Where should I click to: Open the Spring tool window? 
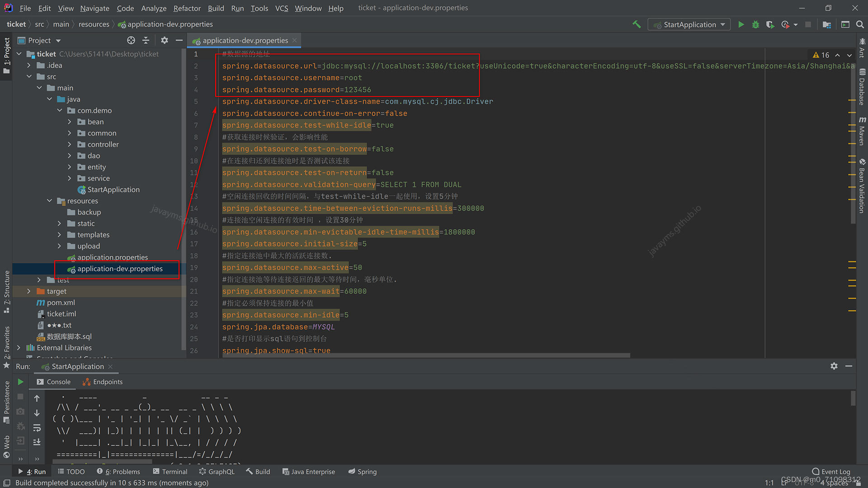point(362,471)
